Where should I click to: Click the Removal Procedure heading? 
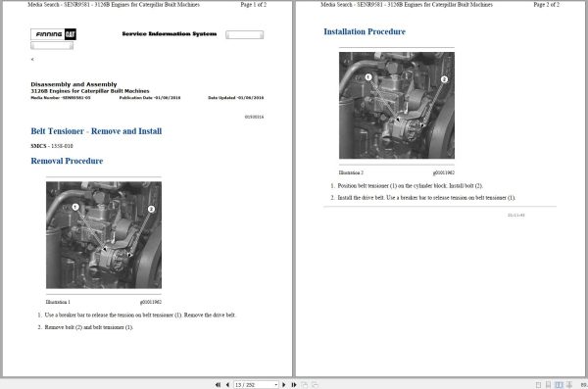tap(67, 161)
